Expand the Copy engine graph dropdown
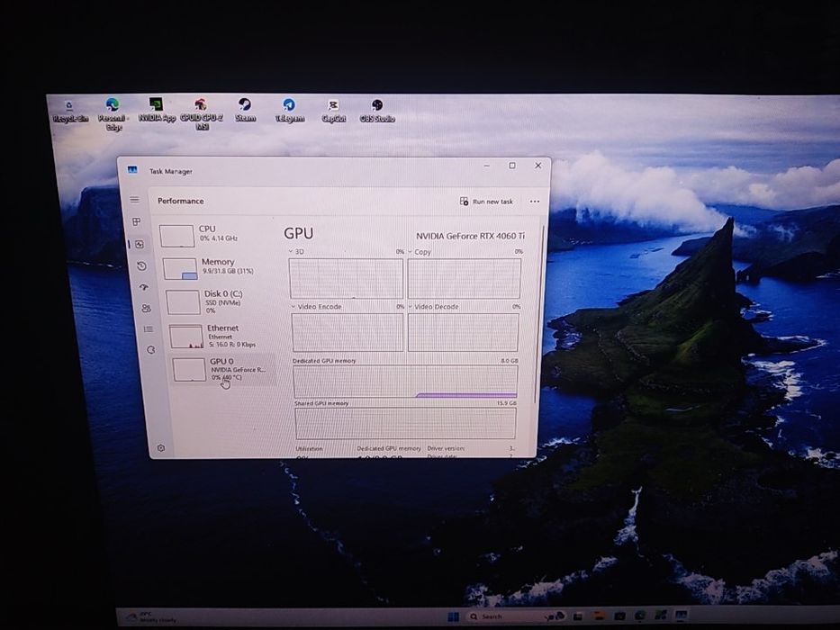840x630 pixels. pos(411,251)
